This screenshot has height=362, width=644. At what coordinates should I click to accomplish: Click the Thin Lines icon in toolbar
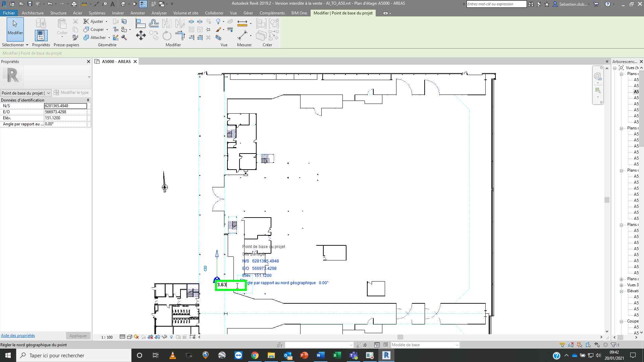pyautogui.click(x=143, y=4)
